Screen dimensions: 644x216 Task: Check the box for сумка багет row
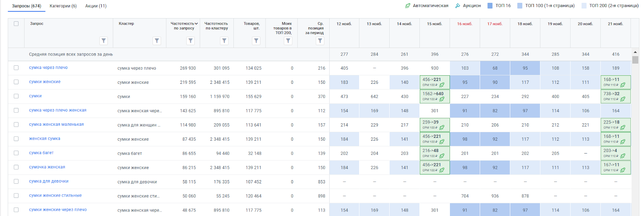tap(16, 153)
